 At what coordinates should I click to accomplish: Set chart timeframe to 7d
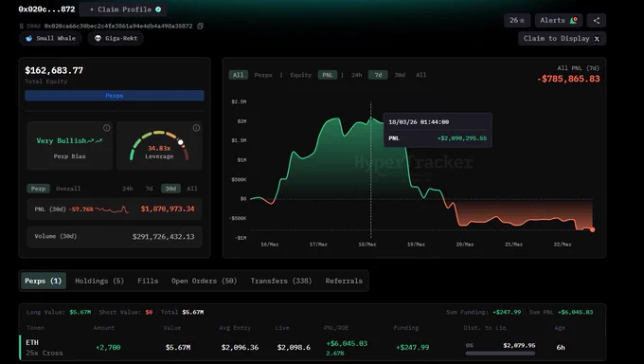coord(378,75)
